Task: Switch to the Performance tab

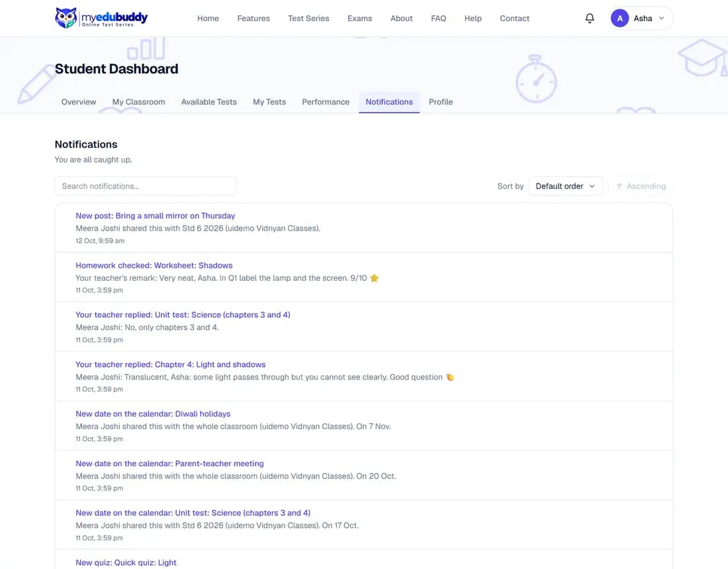Action: (326, 102)
